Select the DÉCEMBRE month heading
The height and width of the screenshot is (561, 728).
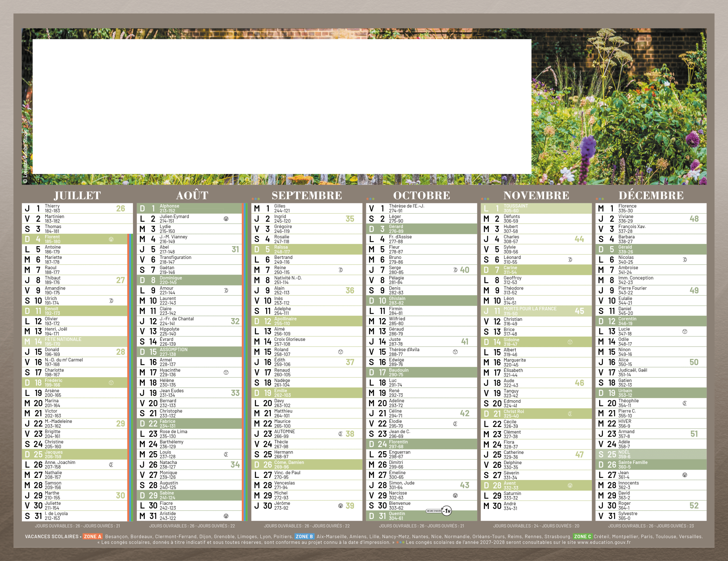click(651, 195)
